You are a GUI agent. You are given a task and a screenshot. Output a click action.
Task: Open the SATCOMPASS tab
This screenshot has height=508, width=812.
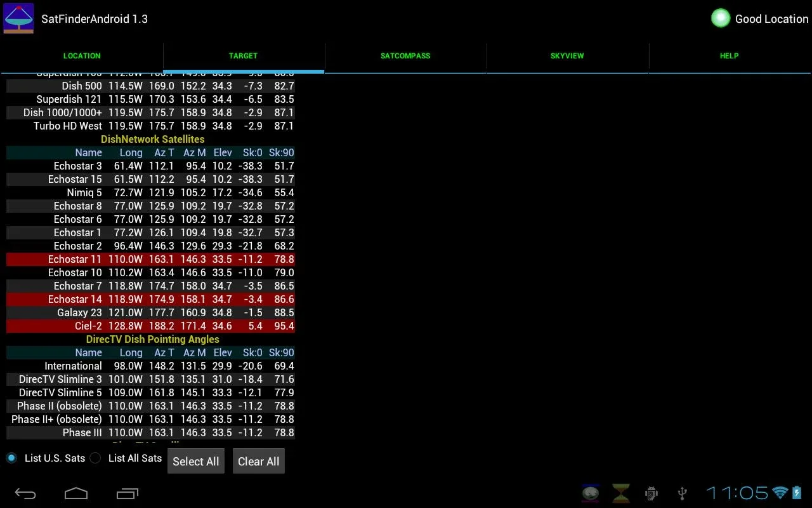point(405,56)
